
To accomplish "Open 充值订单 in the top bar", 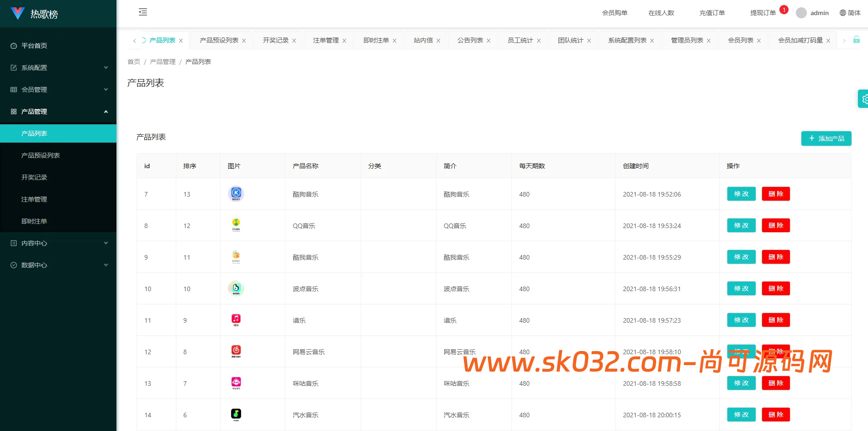I will pos(712,13).
